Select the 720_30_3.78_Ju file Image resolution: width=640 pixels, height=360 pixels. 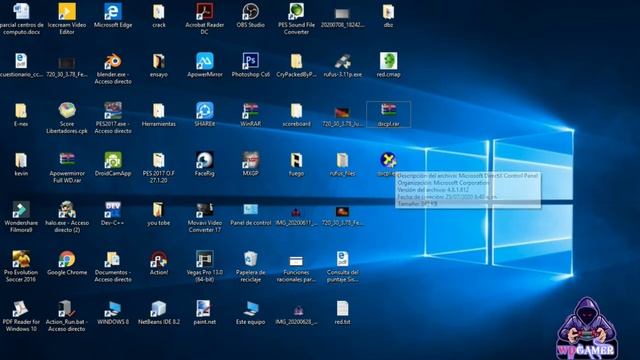342,116
